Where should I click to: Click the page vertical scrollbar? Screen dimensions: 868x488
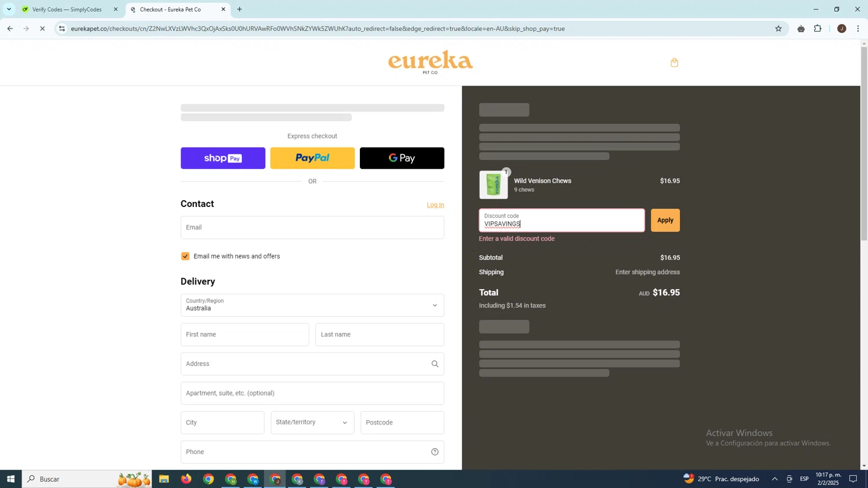pos(864,143)
